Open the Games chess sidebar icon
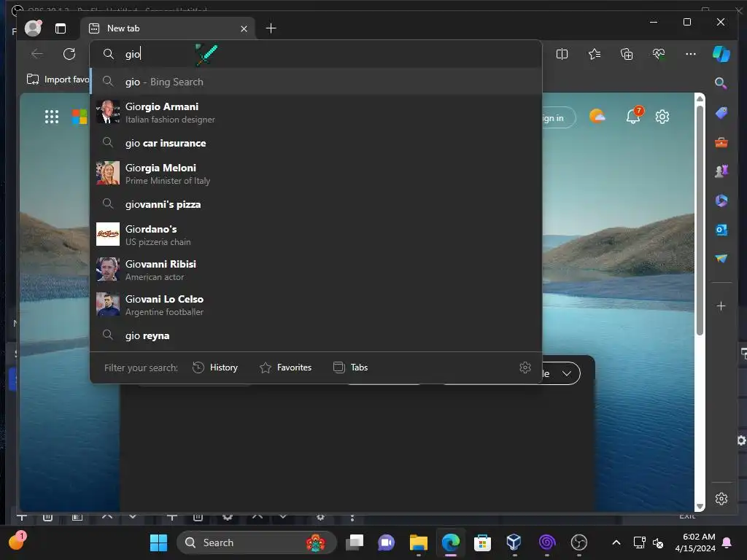The height and width of the screenshot is (560, 747). pyautogui.click(x=721, y=171)
